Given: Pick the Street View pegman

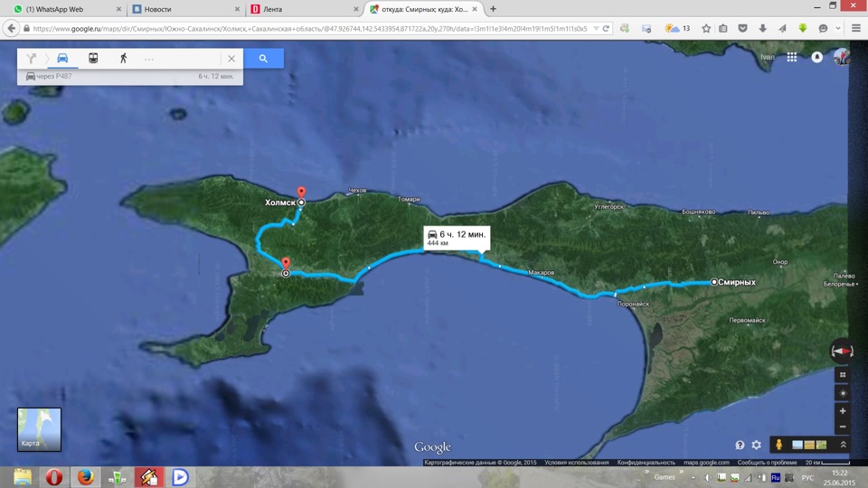Looking at the screenshot, I should pos(778,445).
